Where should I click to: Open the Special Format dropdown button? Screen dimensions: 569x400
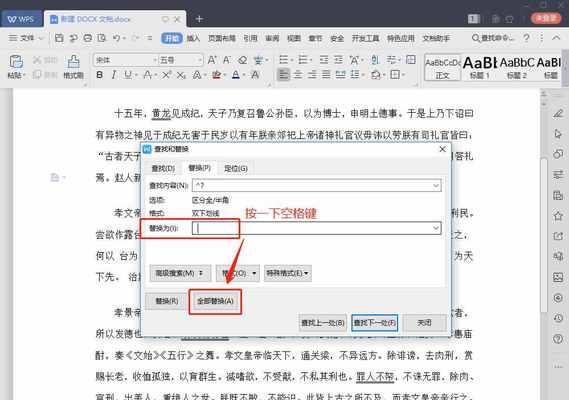tap(287, 273)
